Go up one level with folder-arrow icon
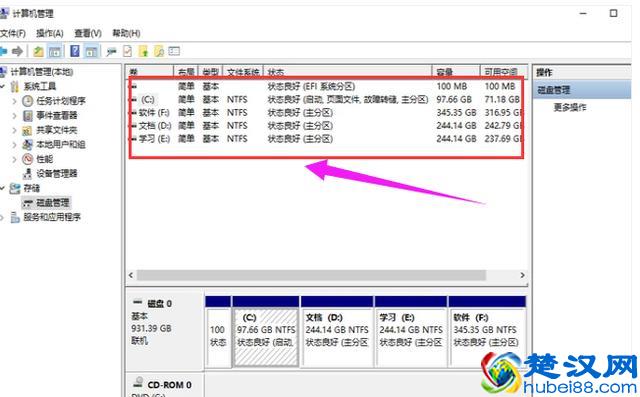The image size is (640, 397). [38, 51]
